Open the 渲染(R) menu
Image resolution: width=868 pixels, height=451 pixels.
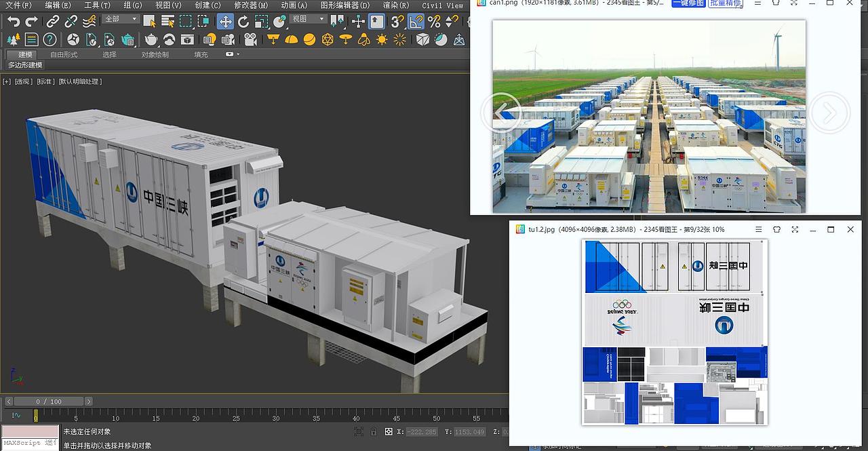397,5
